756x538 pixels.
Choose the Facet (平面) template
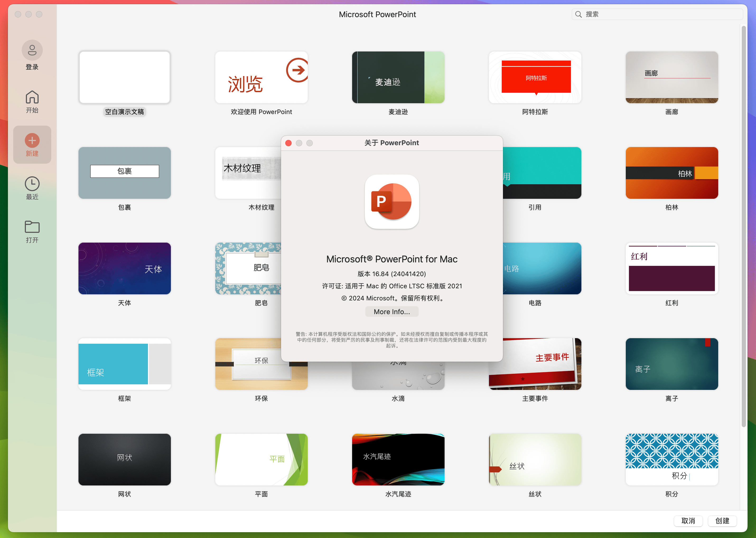coord(262,460)
